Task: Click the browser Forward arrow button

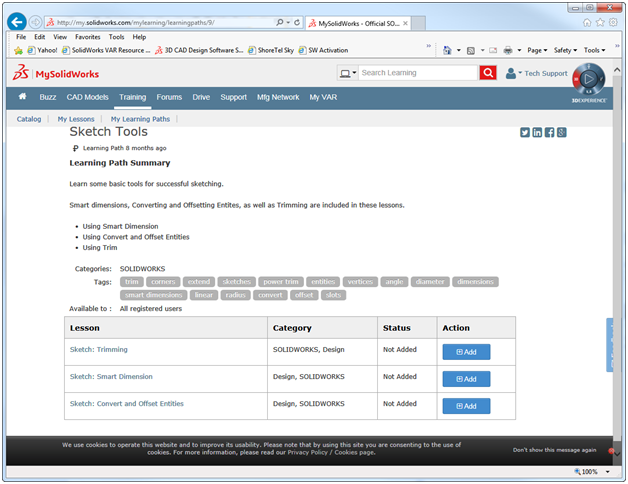Action: 36,22
